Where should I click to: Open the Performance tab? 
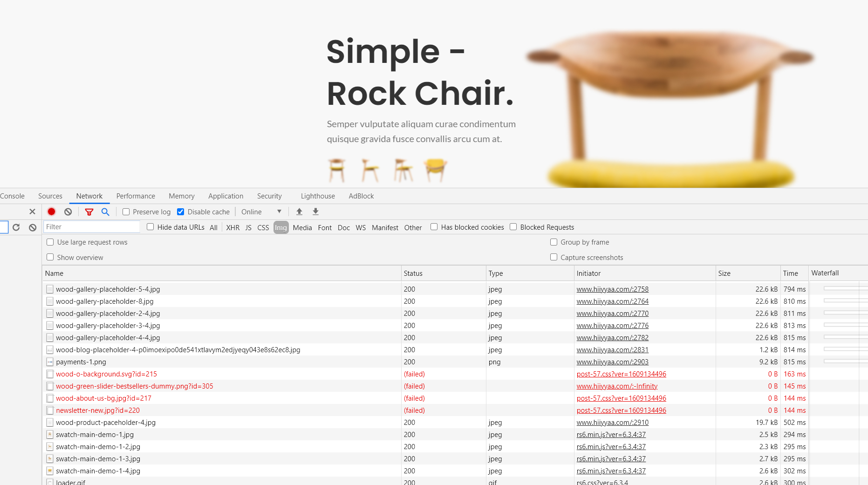(x=136, y=196)
